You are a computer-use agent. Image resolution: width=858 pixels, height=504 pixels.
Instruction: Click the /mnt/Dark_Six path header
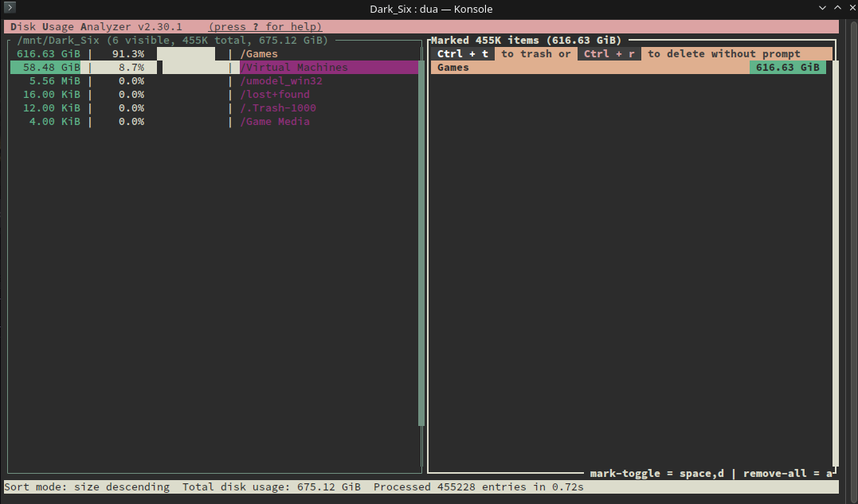tap(58, 41)
